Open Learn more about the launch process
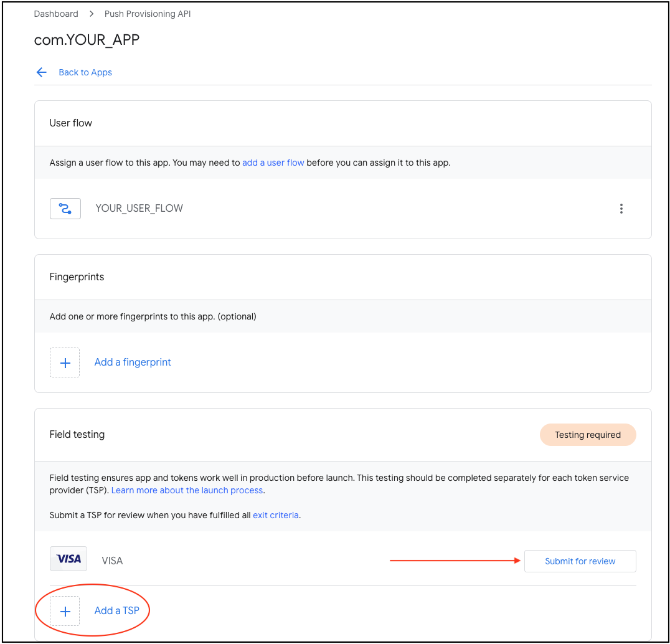 pyautogui.click(x=187, y=490)
